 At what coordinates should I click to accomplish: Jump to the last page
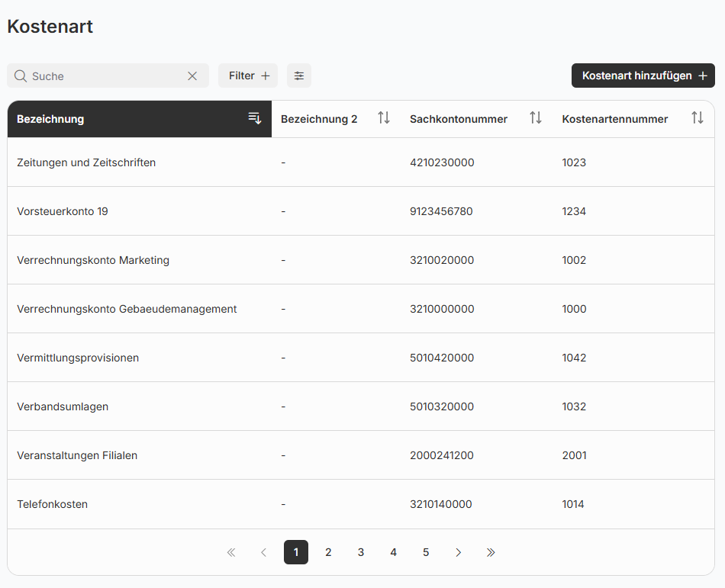coord(491,552)
